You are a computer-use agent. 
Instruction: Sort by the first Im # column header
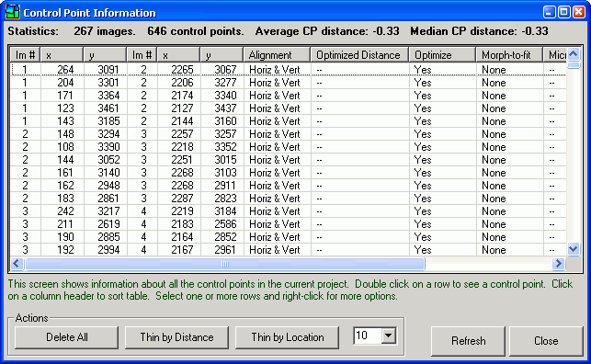(25, 55)
